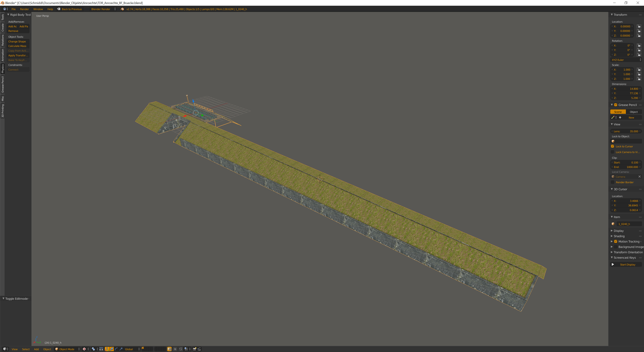Click Start Display for Screencast Keys
The height and width of the screenshot is (352, 644).
(627, 265)
